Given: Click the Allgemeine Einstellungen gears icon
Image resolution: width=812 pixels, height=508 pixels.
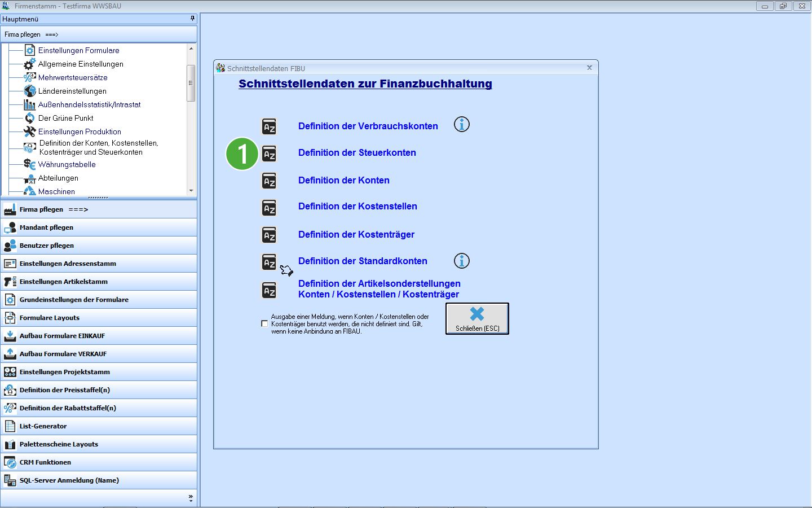Looking at the screenshot, I should coord(30,64).
